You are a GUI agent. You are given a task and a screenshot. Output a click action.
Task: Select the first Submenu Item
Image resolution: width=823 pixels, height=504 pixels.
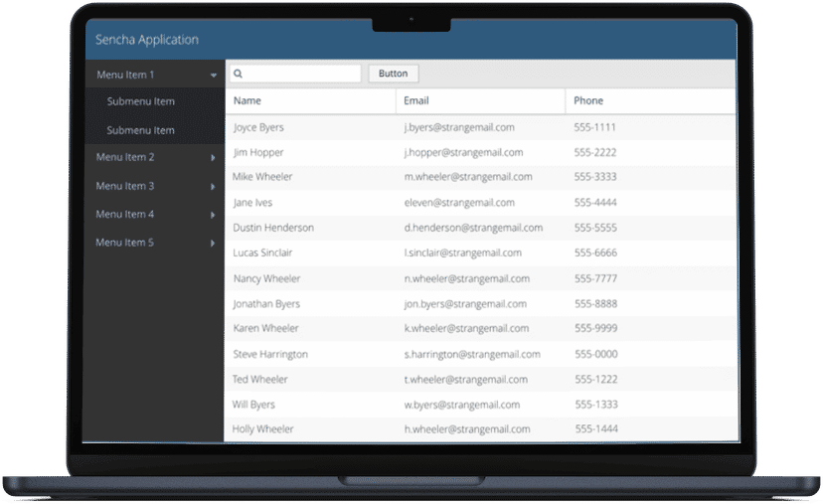click(x=140, y=101)
